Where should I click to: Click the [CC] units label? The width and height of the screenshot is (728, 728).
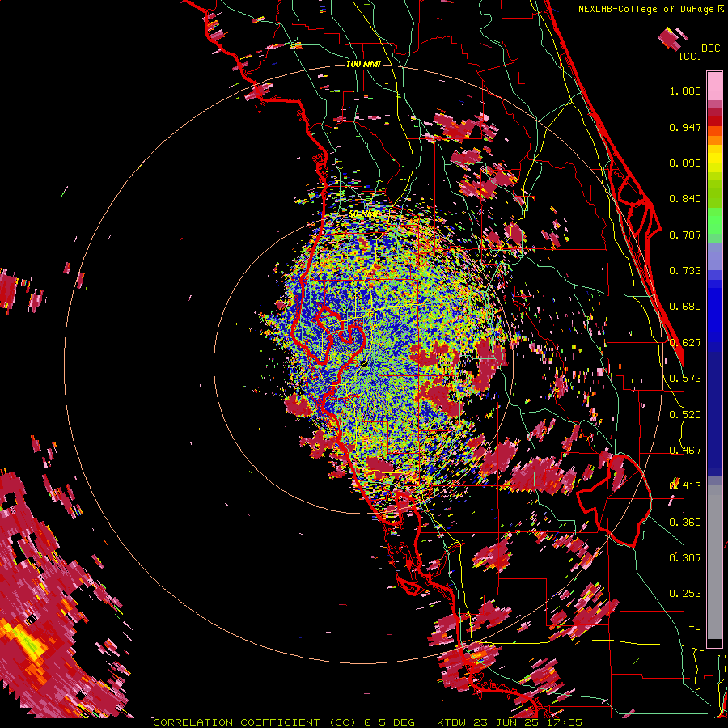pos(690,56)
